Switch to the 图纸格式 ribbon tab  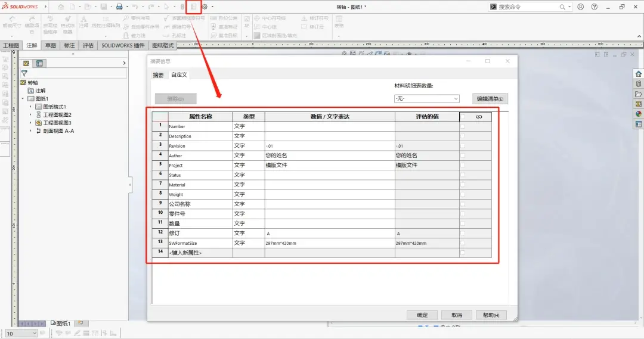[x=163, y=45]
